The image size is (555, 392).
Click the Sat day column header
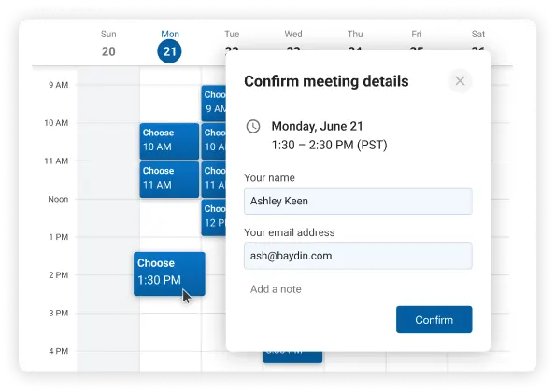pyautogui.click(x=477, y=35)
